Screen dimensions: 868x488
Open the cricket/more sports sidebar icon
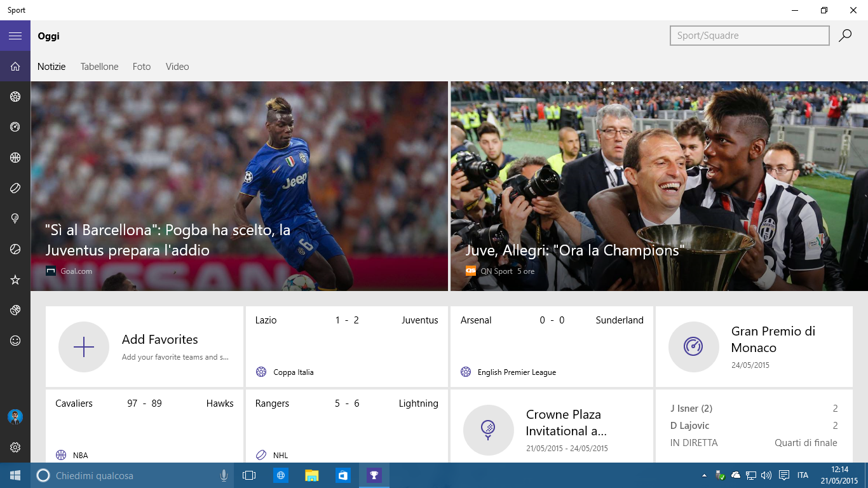click(x=15, y=310)
